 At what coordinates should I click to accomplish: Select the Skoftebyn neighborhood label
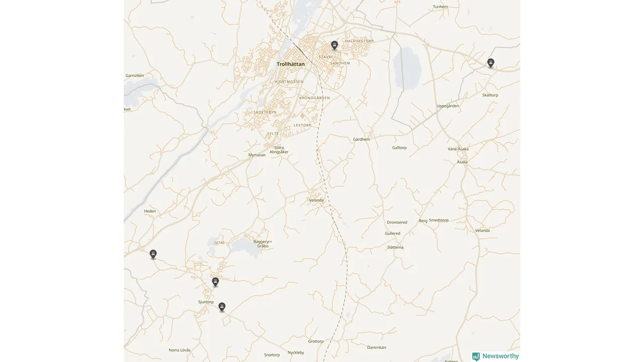pos(265,112)
